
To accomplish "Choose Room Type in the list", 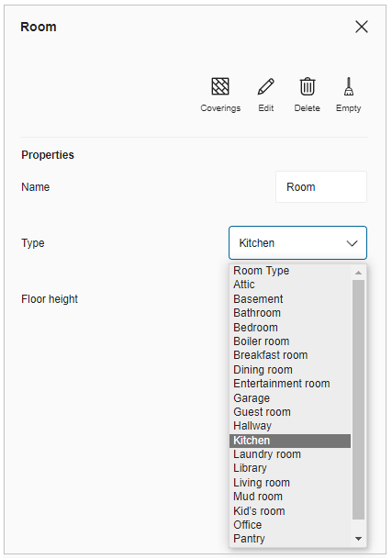I will (x=290, y=271).
